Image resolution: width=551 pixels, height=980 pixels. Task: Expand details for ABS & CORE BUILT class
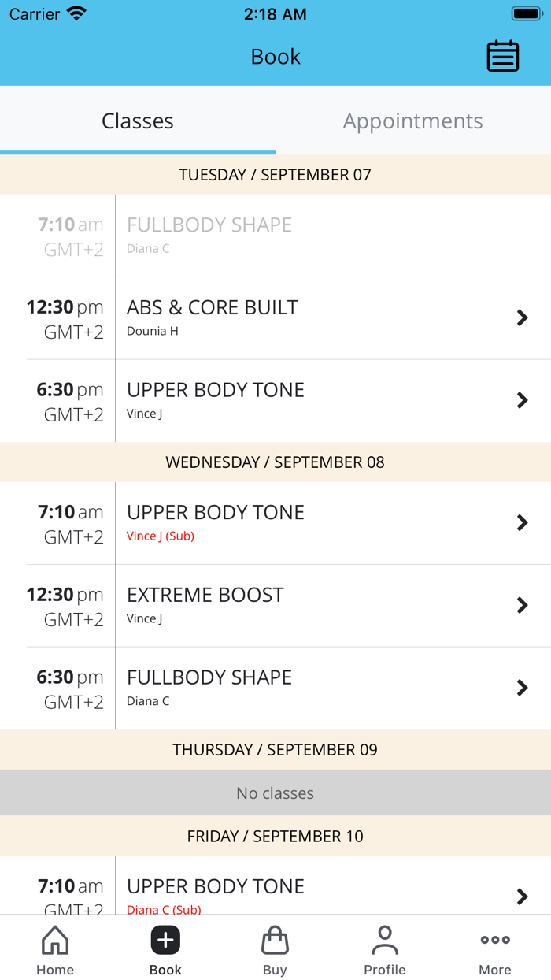[x=522, y=317]
